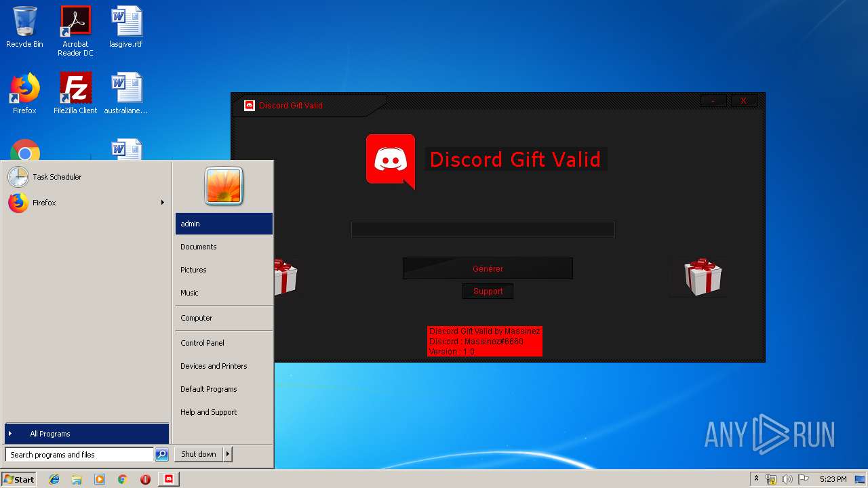The image size is (868, 488).
Task: Minimize the Discord Gift Valid window
Action: pyautogui.click(x=713, y=101)
